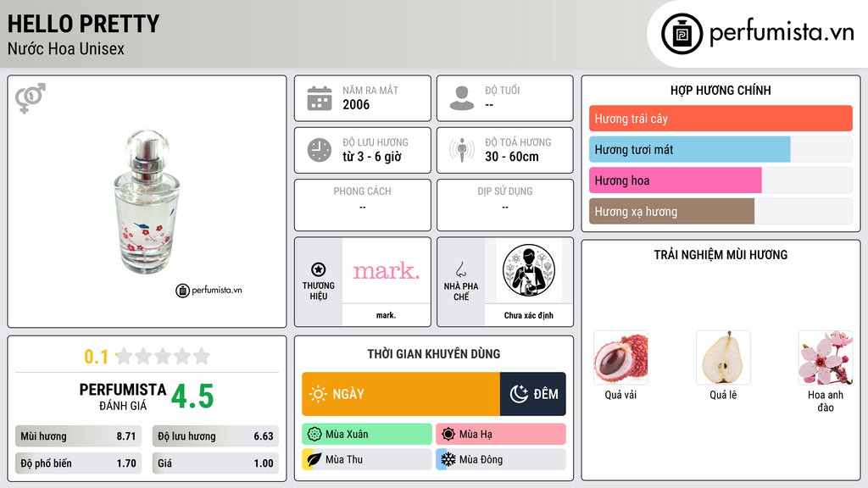Open the Hello Pretty bottle image
This screenshot has height=488, width=868.
[147, 202]
